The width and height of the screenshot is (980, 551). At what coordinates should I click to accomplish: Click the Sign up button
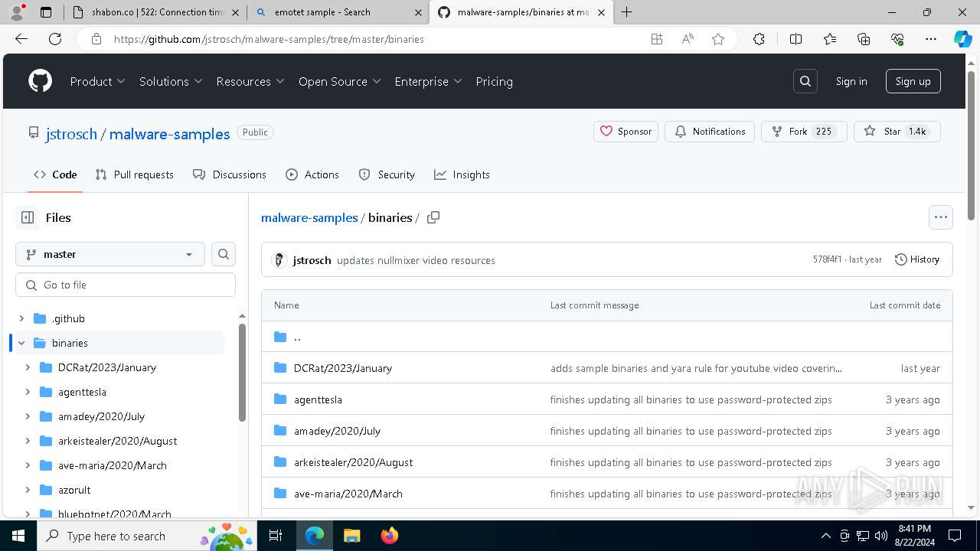[913, 81]
